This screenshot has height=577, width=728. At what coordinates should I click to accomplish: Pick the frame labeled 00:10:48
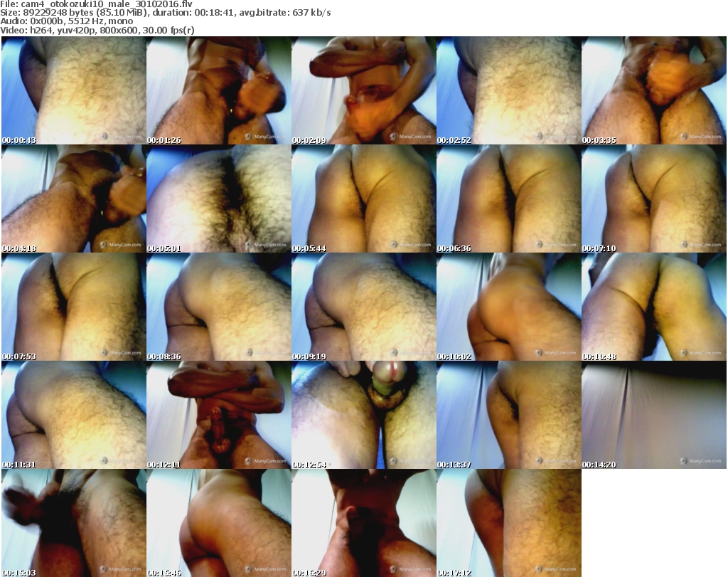click(654, 307)
